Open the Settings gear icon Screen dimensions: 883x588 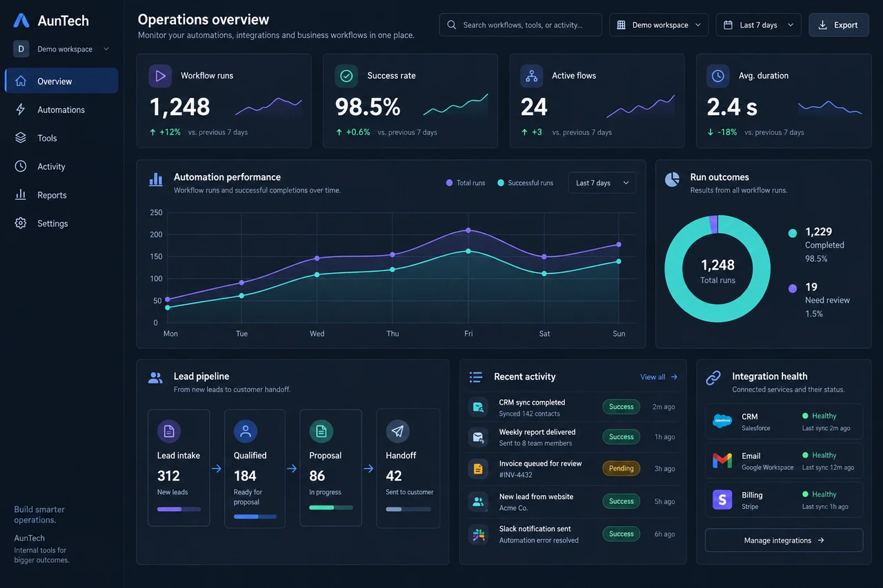[x=21, y=223]
